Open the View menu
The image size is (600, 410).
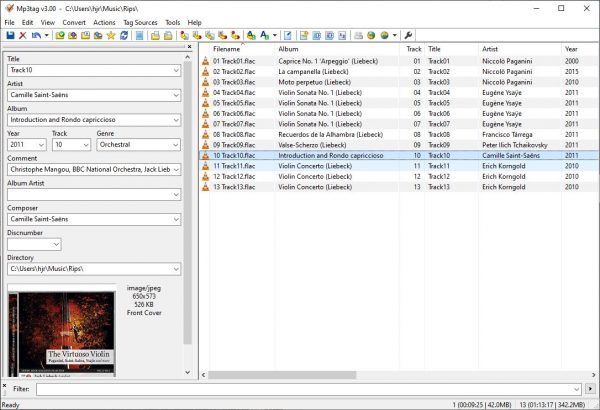click(x=48, y=23)
